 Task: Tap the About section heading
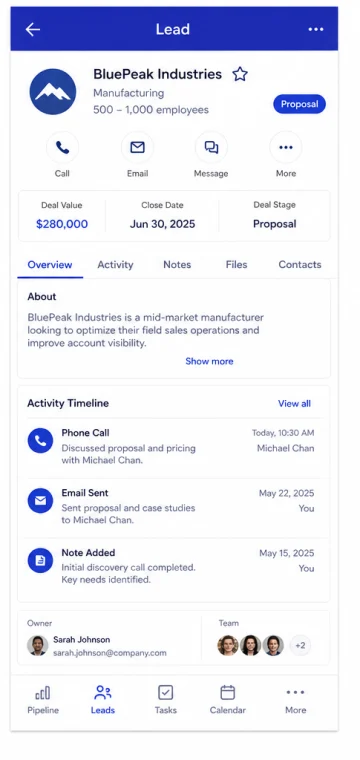[x=42, y=297]
